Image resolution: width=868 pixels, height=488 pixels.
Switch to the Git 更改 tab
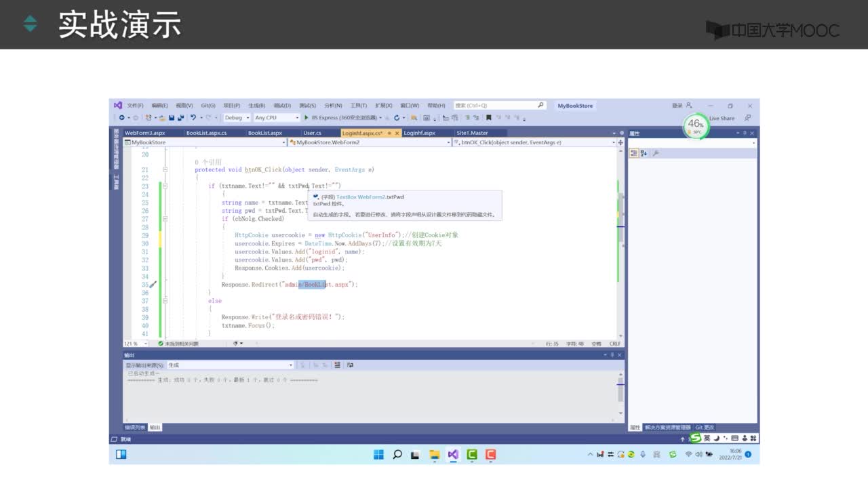tap(705, 427)
